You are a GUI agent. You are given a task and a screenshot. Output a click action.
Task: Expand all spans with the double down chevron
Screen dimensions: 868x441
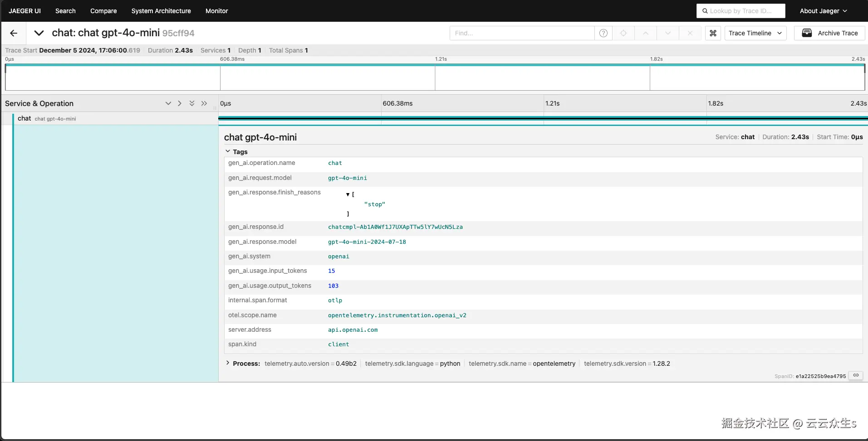(x=192, y=103)
